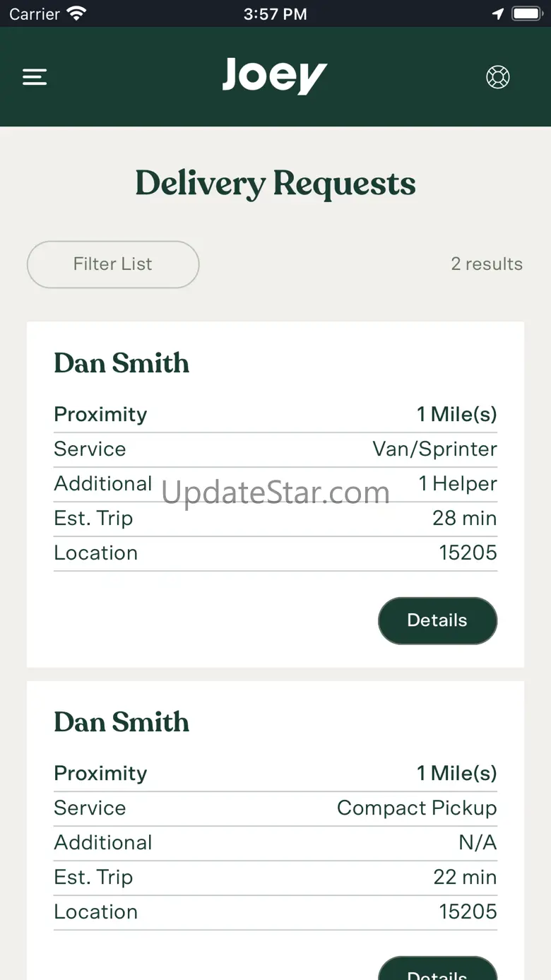Image resolution: width=551 pixels, height=980 pixels.
Task: Open Details for the Van/Sprinter request
Action: [437, 620]
